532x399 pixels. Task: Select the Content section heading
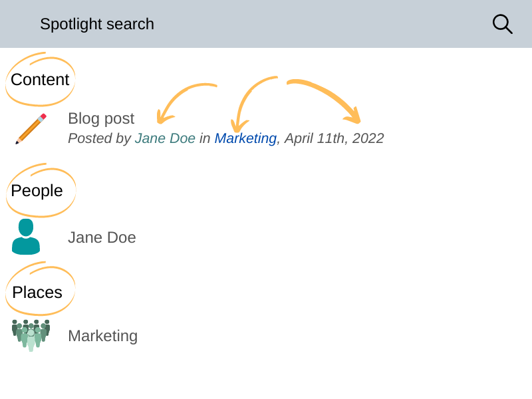point(40,80)
